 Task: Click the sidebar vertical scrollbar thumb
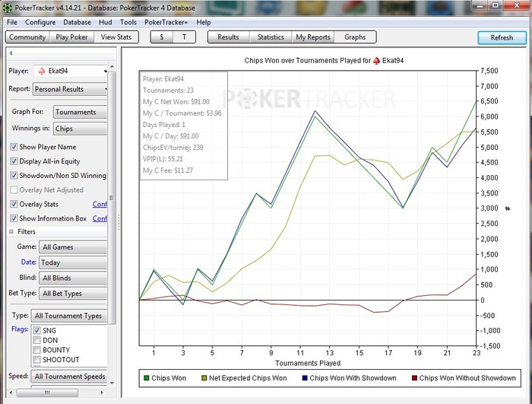(x=112, y=198)
